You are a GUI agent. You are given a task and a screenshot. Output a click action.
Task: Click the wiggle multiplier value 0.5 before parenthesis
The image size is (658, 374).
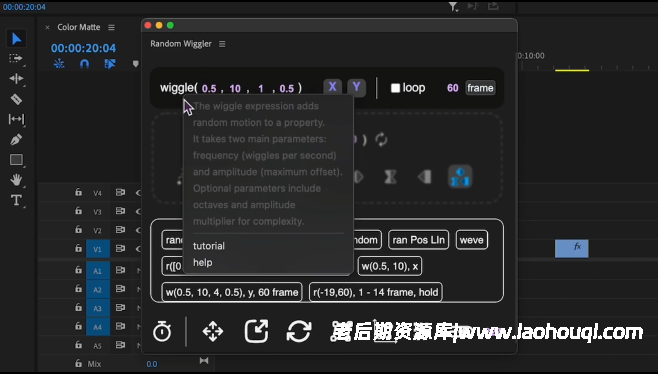pyautogui.click(x=287, y=89)
